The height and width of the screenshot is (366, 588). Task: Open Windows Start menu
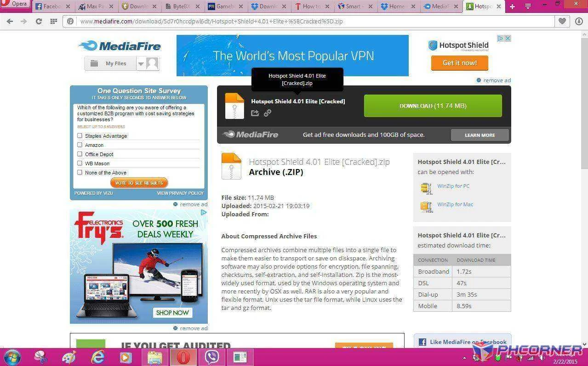(11, 357)
